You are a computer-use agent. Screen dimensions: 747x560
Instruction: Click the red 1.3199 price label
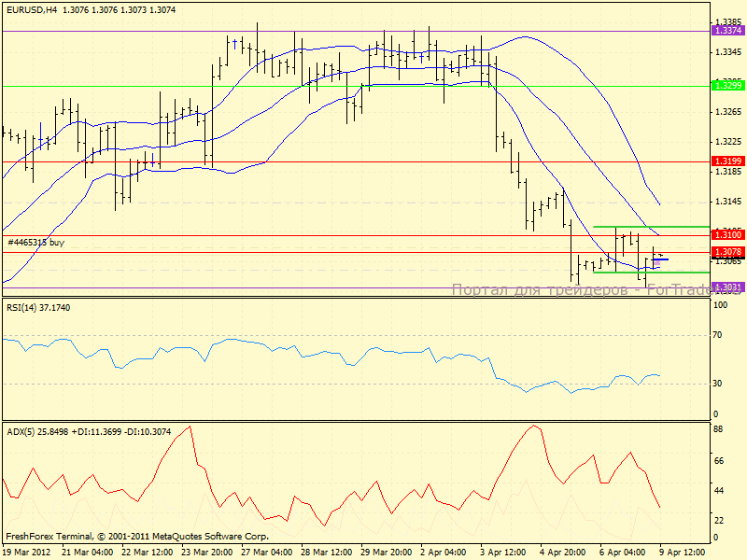coord(727,161)
